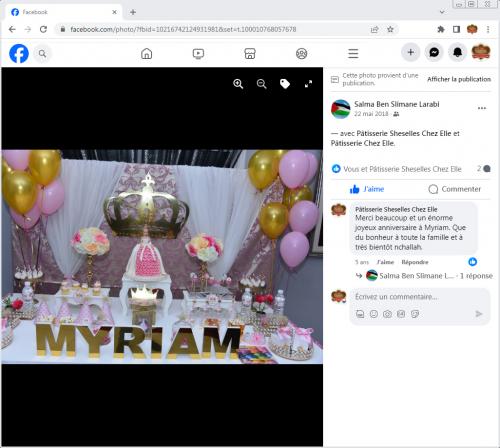This screenshot has height=448, width=500.
Task: Open the Marketplace icon
Action: pyautogui.click(x=250, y=53)
